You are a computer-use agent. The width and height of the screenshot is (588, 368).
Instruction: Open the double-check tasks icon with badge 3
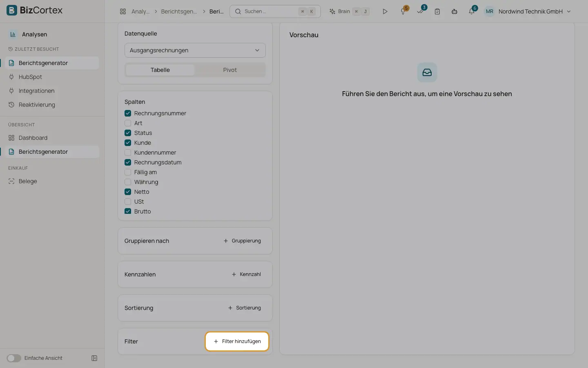point(421,11)
